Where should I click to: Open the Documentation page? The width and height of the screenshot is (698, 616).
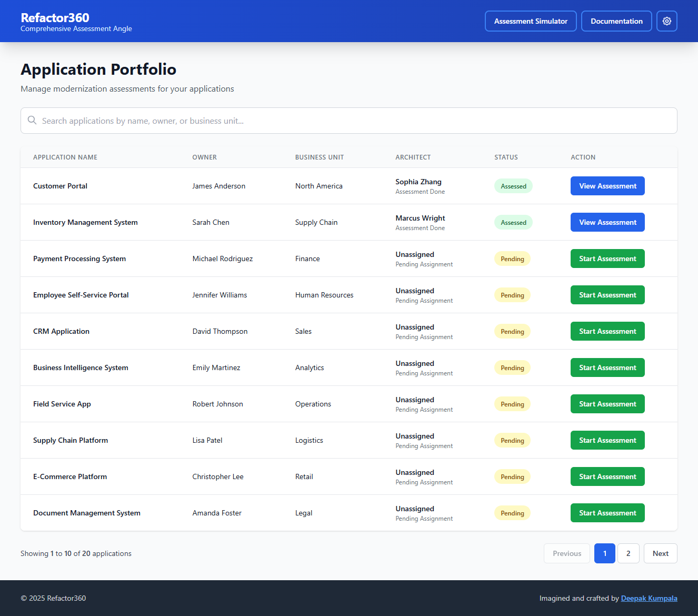616,21
